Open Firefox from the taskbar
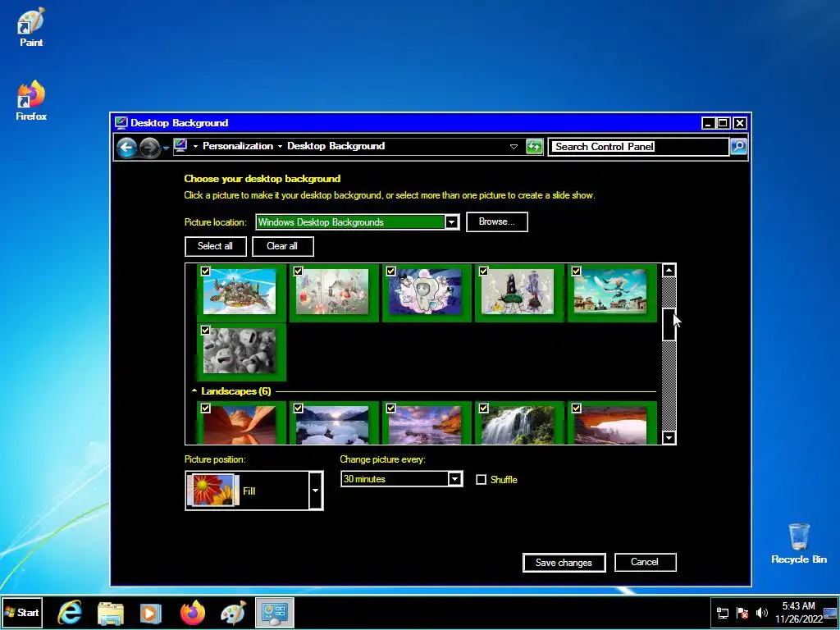Image resolution: width=840 pixels, height=630 pixels. point(192,612)
